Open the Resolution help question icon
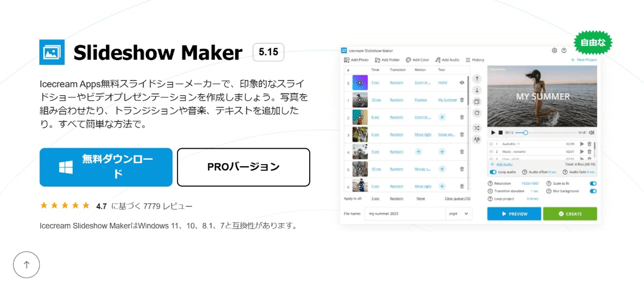 tap(490, 184)
